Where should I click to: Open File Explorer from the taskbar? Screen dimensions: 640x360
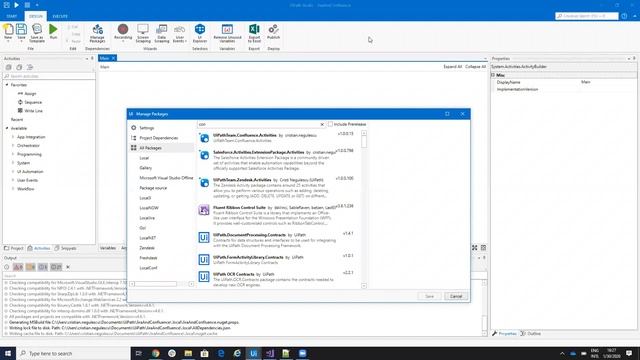click(x=188, y=353)
